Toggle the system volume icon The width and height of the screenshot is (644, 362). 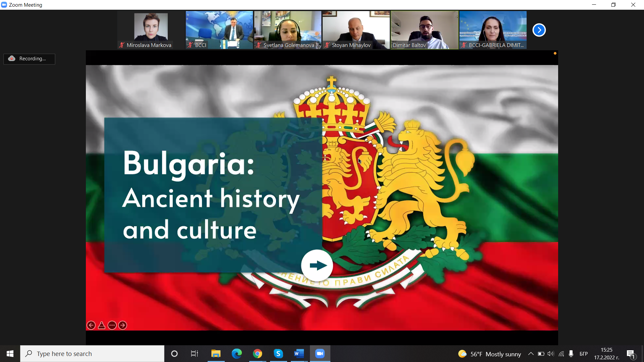(x=551, y=354)
